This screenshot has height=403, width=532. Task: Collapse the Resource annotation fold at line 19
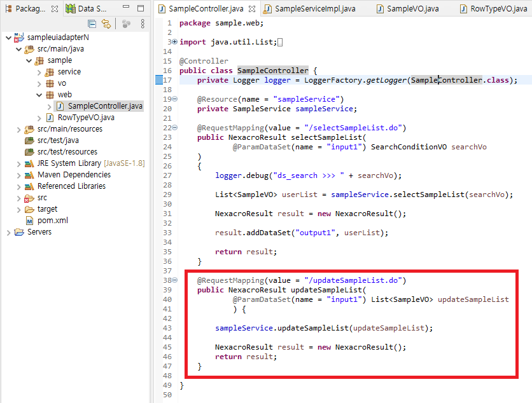[175, 99]
